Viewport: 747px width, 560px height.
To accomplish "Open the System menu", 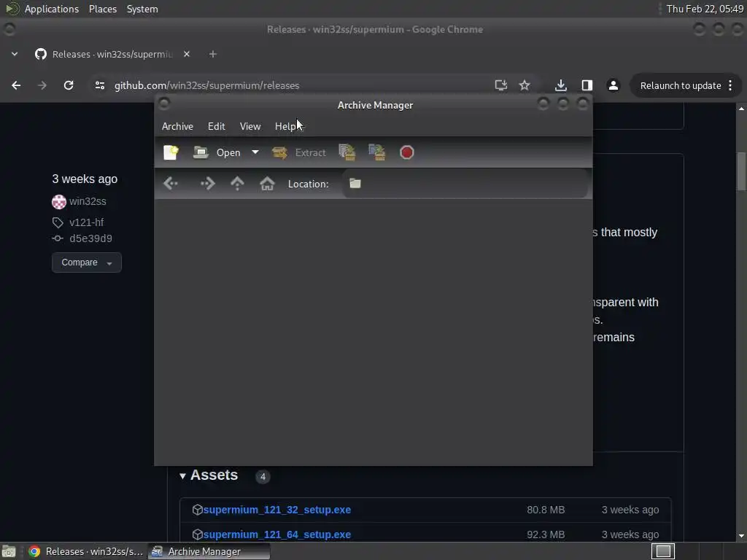I will (x=142, y=9).
